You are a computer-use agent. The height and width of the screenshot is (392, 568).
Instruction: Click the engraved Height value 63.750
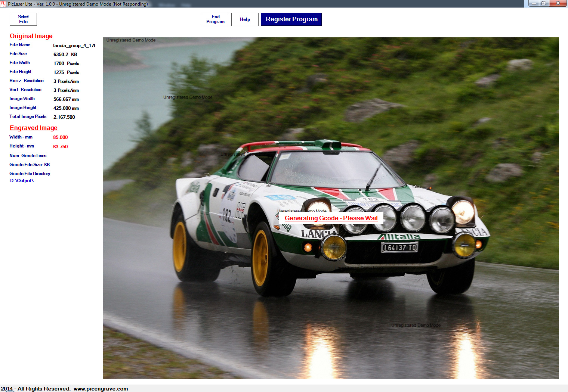click(61, 147)
